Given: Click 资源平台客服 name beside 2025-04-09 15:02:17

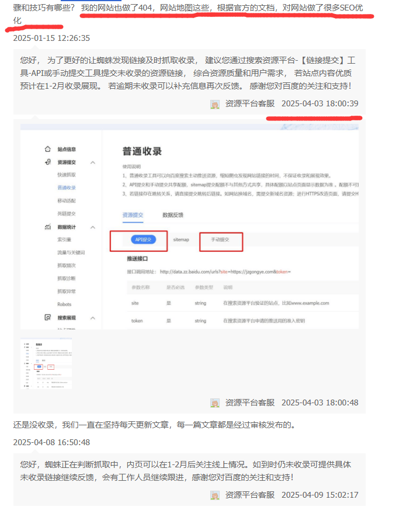Looking at the screenshot, I should 250,495.
